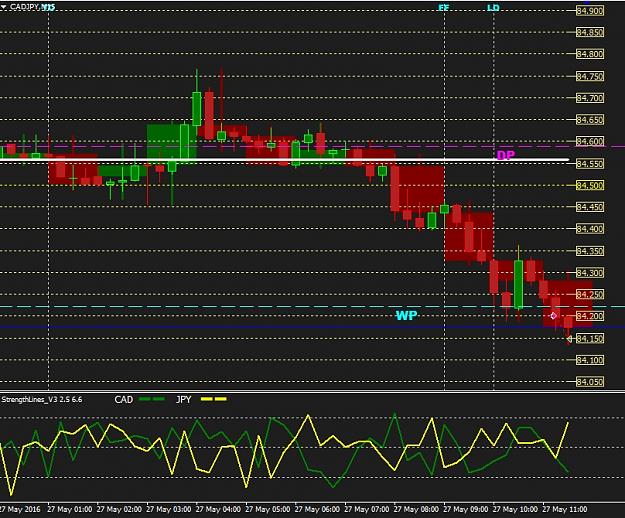Click the 84.750 price level label
The height and width of the screenshot is (518, 625).
click(x=590, y=76)
